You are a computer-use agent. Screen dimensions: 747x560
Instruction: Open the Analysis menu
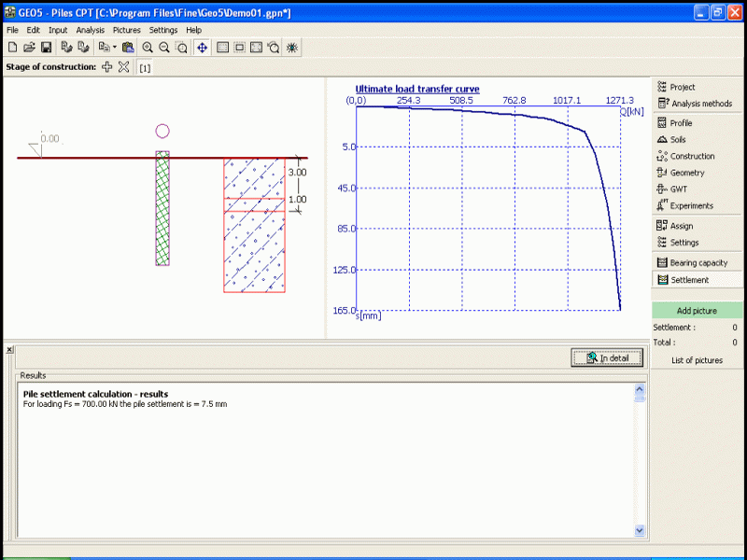tap(91, 30)
